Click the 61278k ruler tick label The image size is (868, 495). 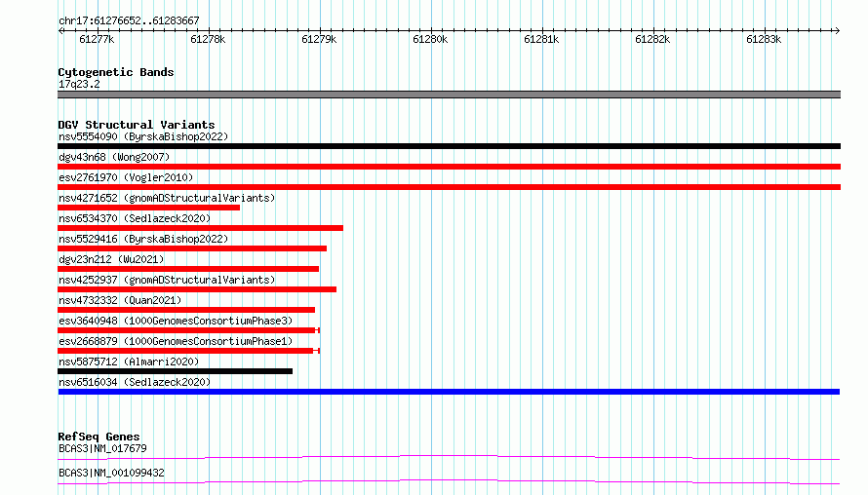208,39
